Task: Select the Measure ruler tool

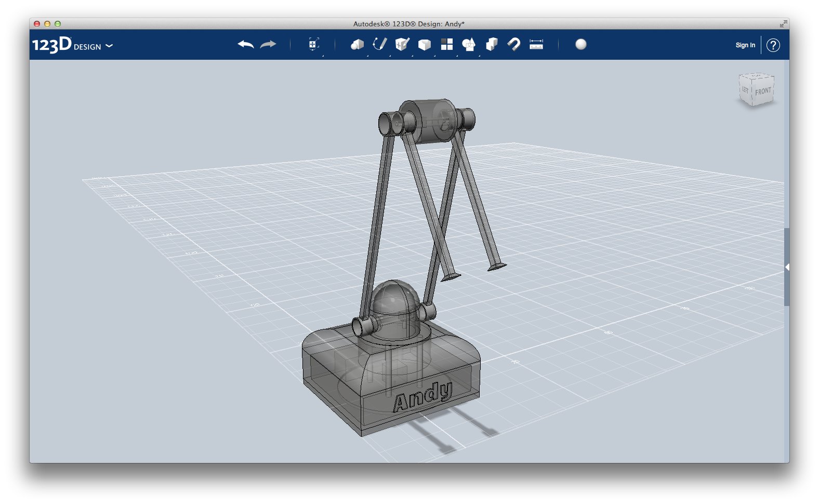Action: click(536, 45)
